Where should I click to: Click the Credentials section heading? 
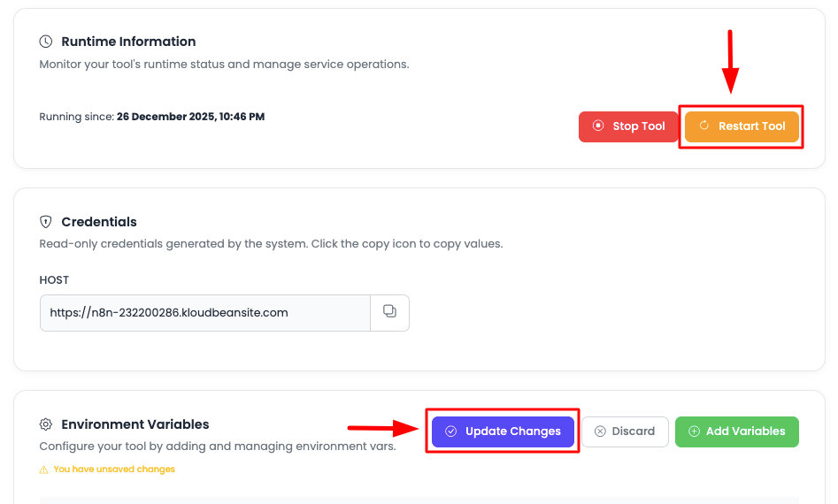(x=99, y=222)
